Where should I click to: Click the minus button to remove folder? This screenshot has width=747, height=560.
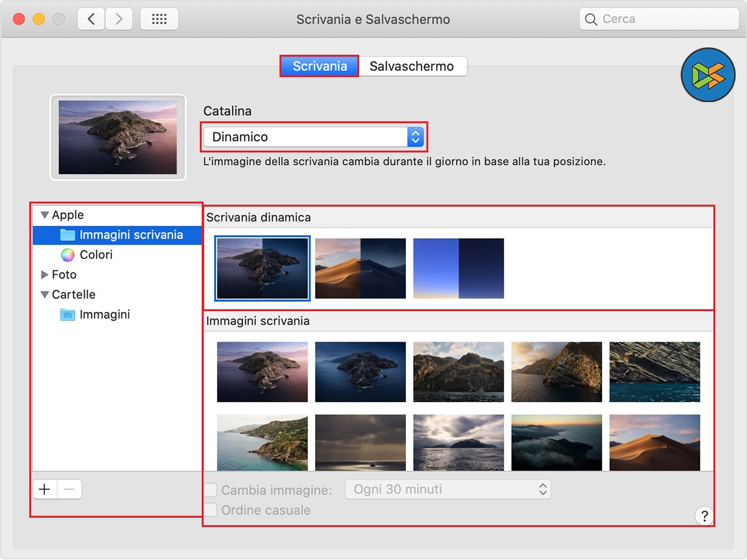(69, 490)
